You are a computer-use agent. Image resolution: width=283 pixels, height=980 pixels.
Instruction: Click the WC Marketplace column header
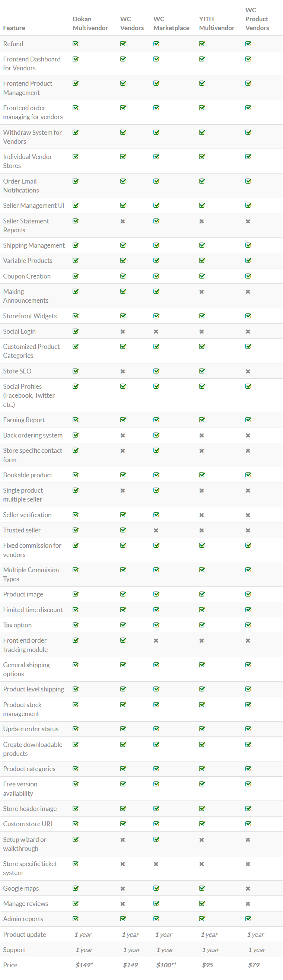point(171,23)
